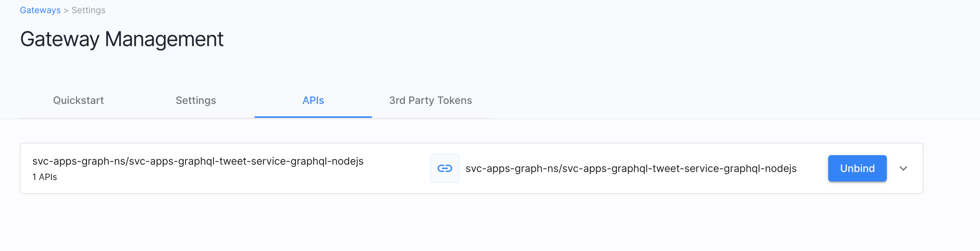Click the blue underline beneath APIs tab

[313, 117]
